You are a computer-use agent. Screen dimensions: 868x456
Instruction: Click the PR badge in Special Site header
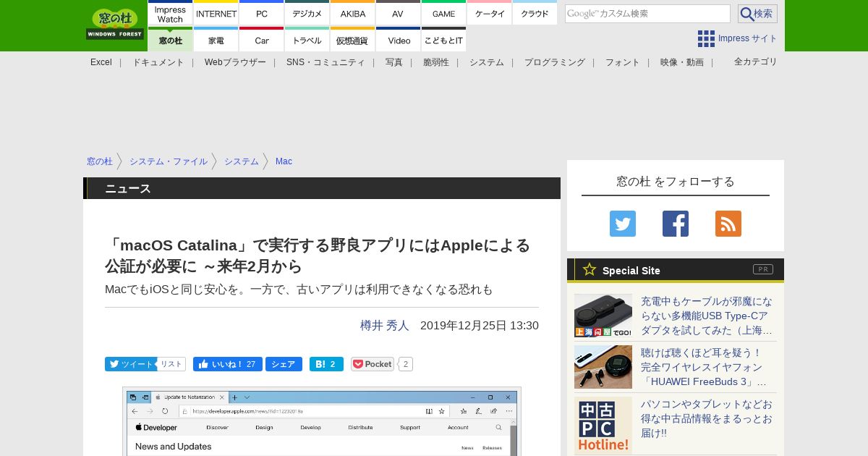coord(763,269)
